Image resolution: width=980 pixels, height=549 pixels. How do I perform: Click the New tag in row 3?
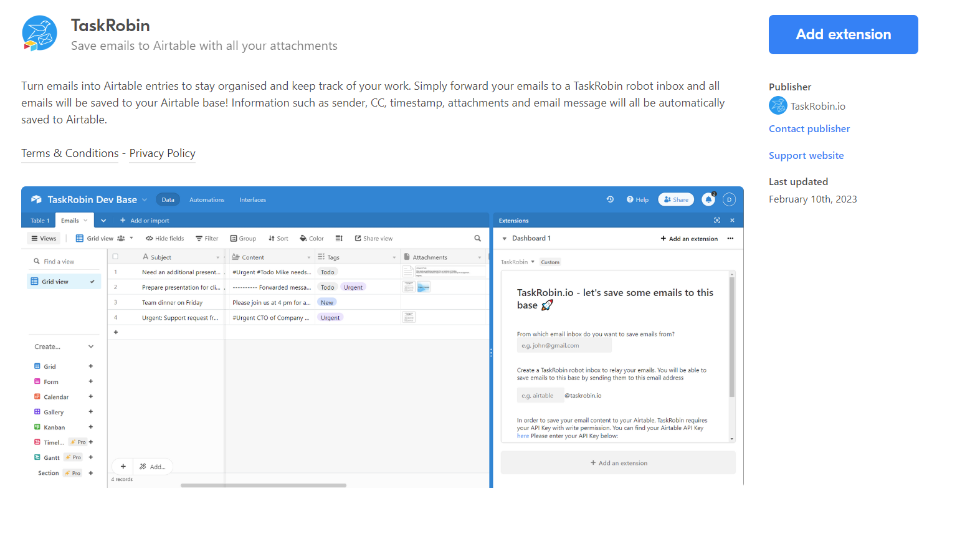327,303
